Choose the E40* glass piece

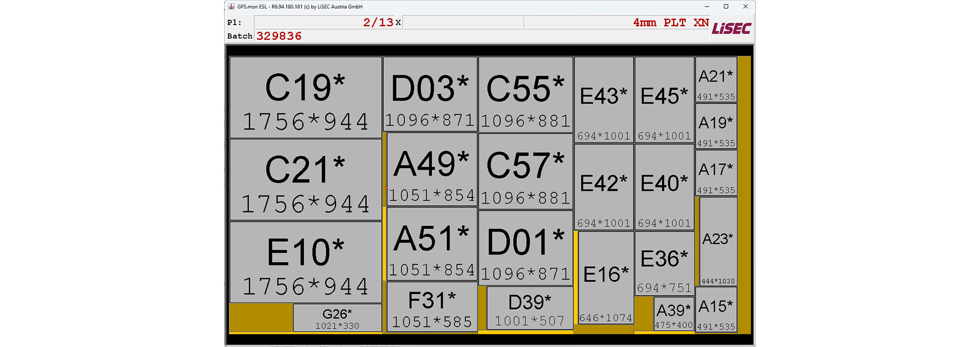665,187
